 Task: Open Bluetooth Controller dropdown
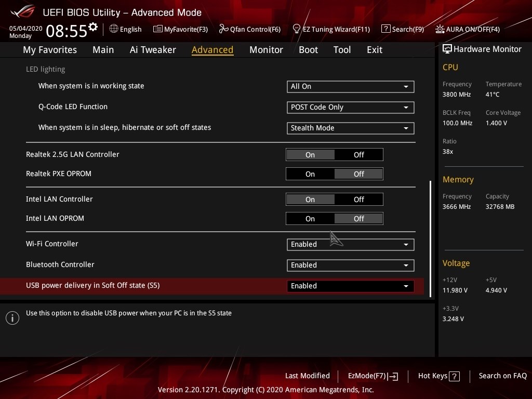click(x=351, y=265)
